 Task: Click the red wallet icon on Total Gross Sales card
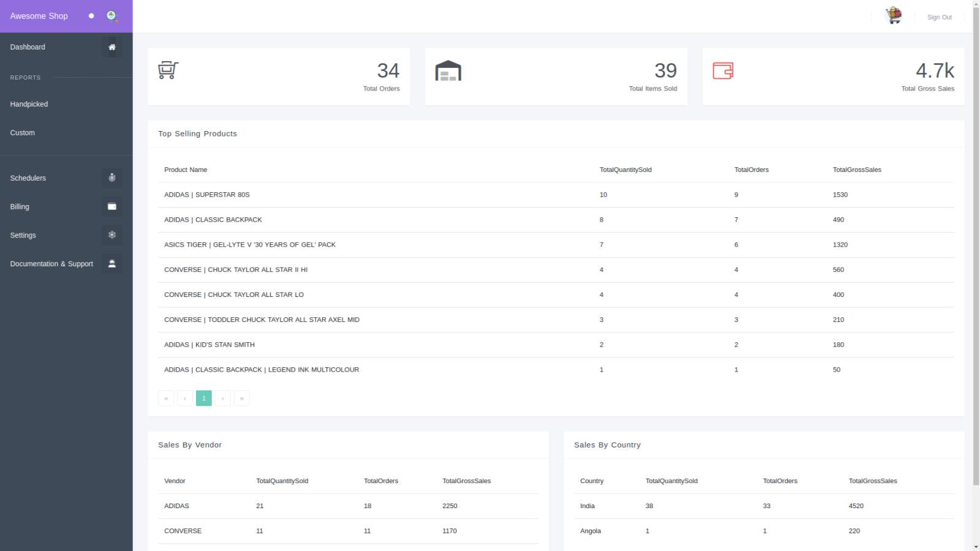tap(723, 70)
